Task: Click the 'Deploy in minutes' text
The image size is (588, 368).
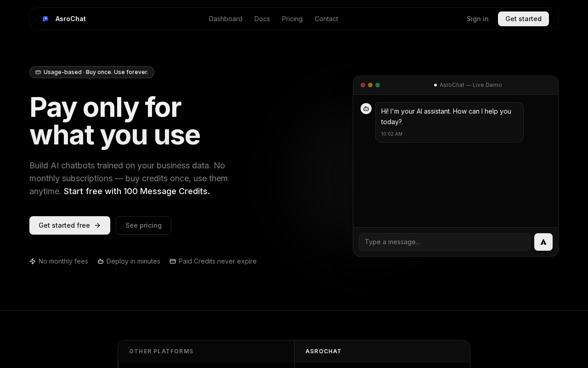Action: tap(133, 261)
